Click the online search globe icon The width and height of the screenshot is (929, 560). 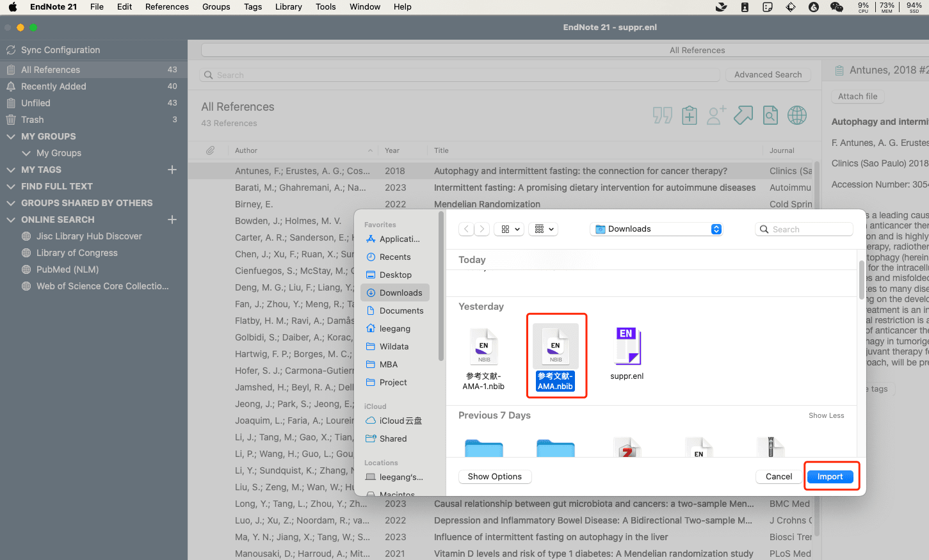tap(797, 115)
